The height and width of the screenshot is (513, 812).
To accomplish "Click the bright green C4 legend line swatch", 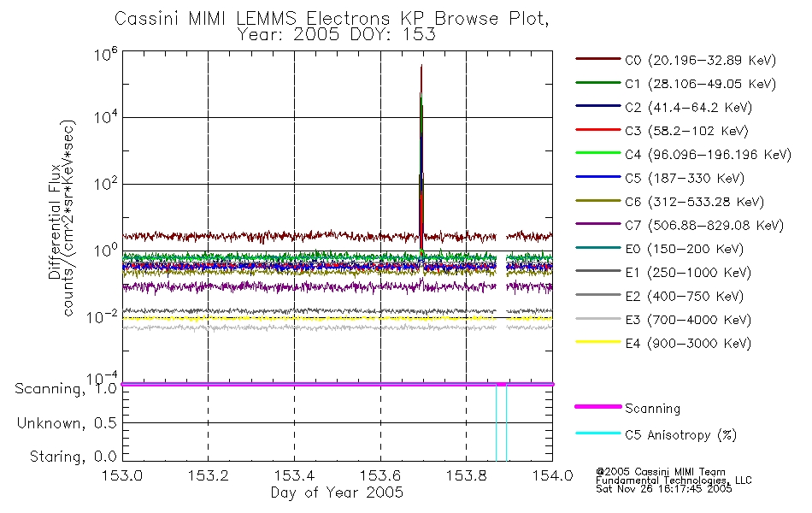I will (x=598, y=153).
